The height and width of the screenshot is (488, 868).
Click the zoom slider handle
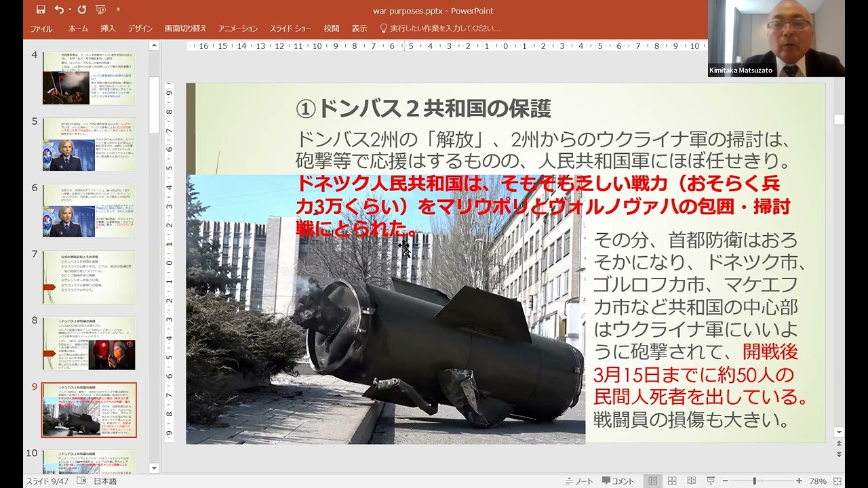tap(755, 481)
